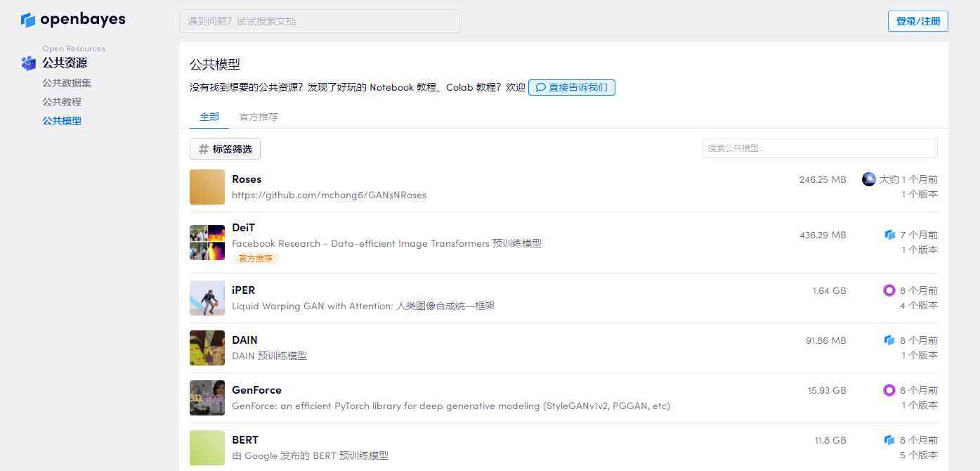980x471 pixels.
Task: Open the DAIN model link
Action: (245, 340)
